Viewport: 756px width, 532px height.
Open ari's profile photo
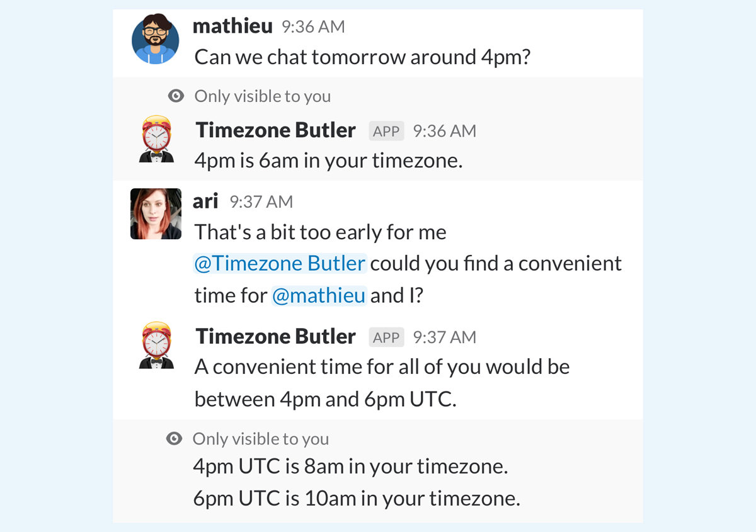(x=156, y=214)
